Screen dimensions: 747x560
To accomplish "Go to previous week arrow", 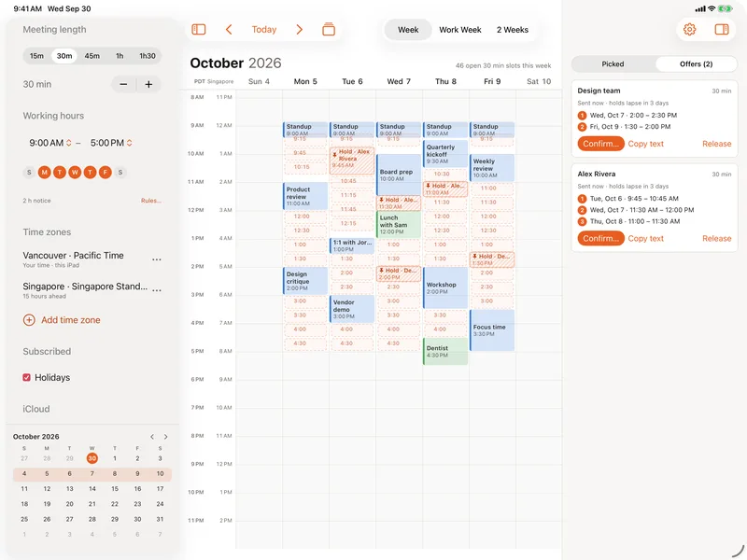I will point(229,30).
